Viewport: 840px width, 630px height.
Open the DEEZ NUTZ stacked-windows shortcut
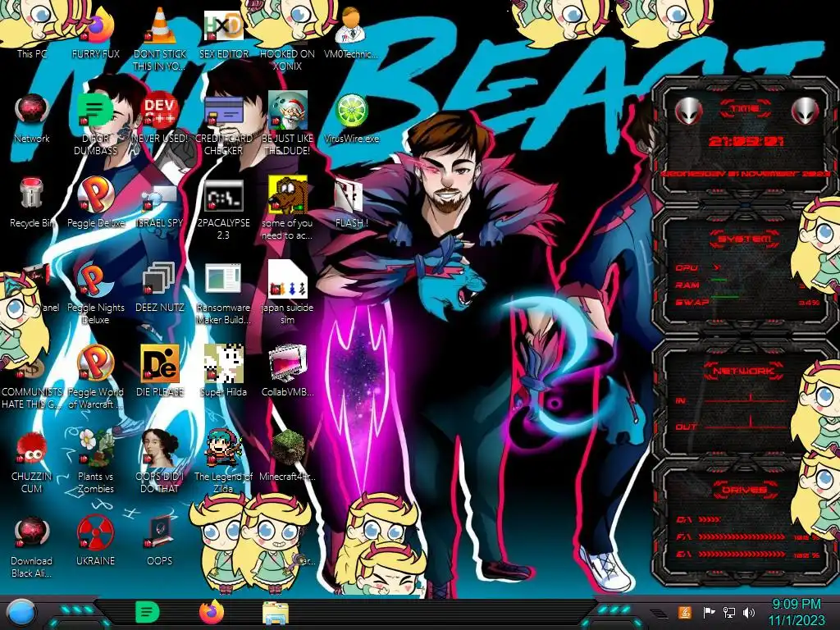pyautogui.click(x=160, y=287)
